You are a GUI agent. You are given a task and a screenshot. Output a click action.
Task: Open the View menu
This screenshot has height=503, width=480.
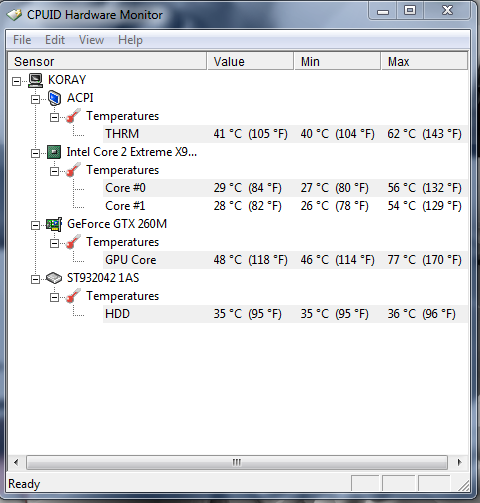[x=91, y=40]
